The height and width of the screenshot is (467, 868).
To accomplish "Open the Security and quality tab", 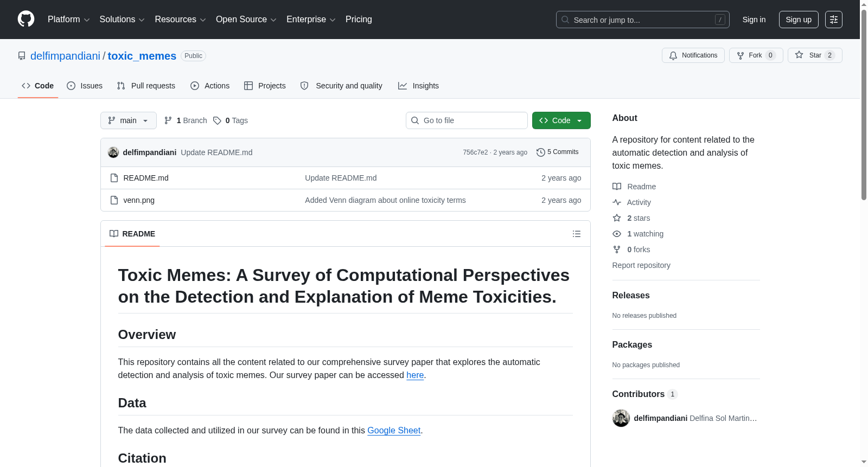I will tap(341, 86).
